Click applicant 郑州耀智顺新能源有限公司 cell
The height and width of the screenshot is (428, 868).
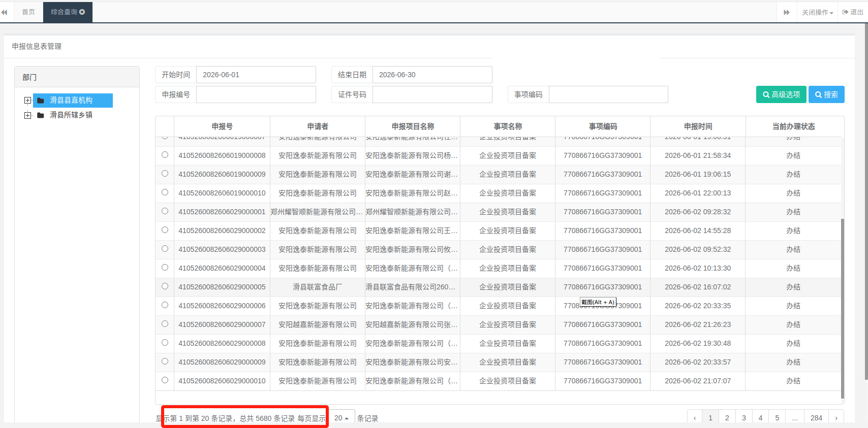[x=317, y=212]
